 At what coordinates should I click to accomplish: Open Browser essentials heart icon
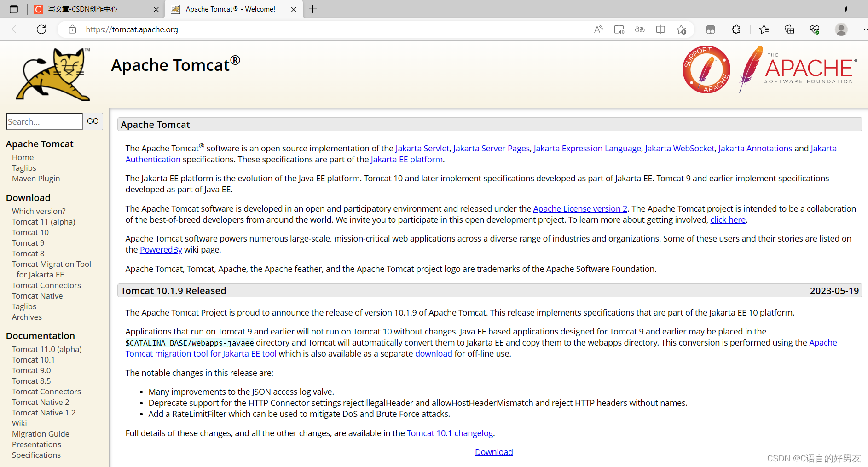pos(814,29)
